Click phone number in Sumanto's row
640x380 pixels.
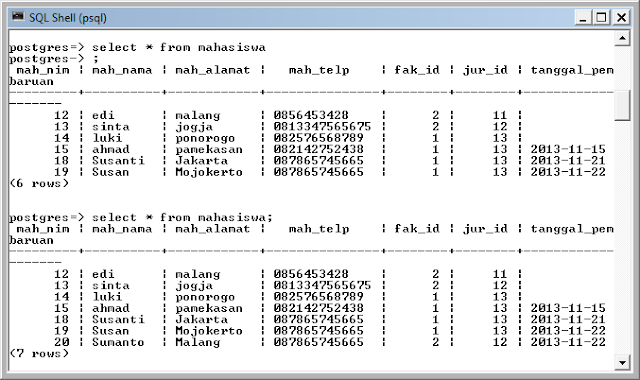point(318,342)
